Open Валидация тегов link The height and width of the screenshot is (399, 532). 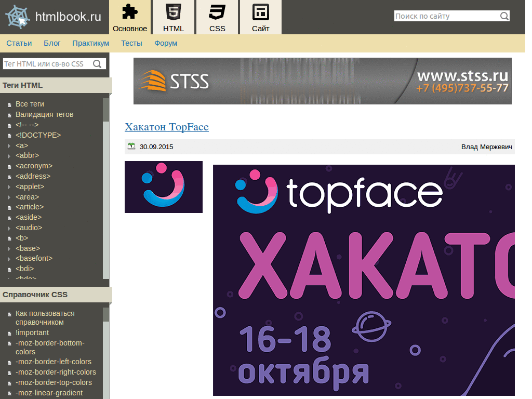coord(45,114)
